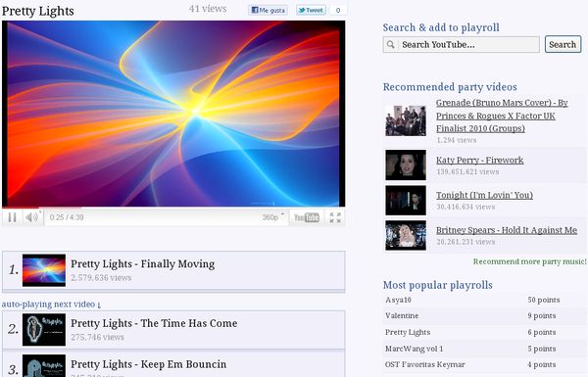Screen dimensions: 588x377
Task: Open the Pretty Lights playroll entry
Action: pos(408,332)
